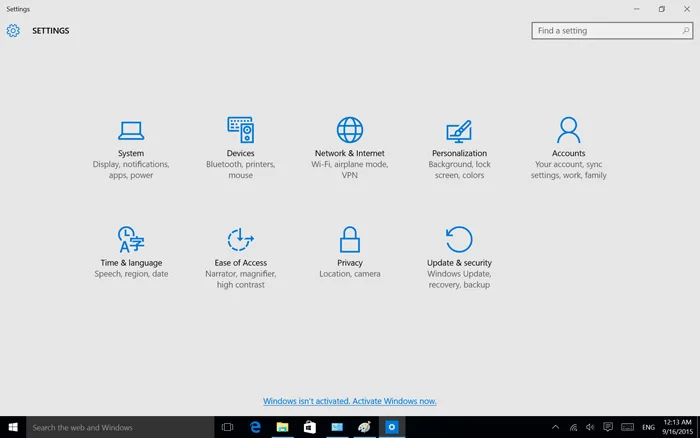The image size is (700, 438).
Task: Click the Time & language label
Action: 131,263
